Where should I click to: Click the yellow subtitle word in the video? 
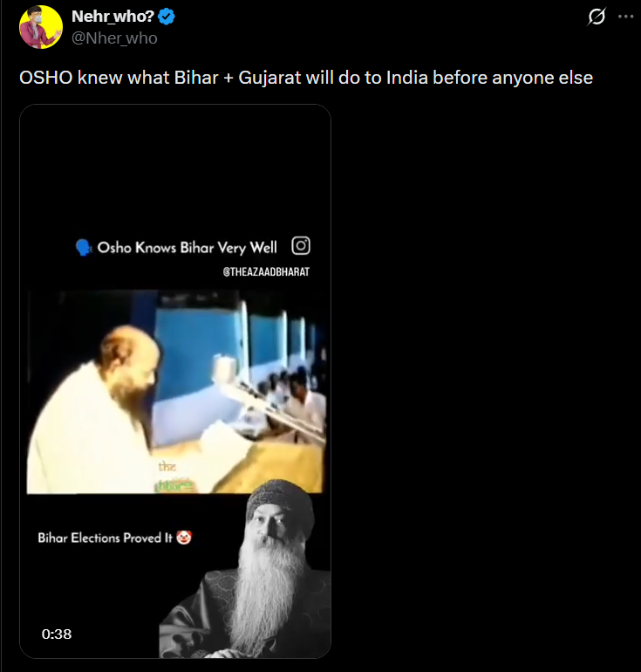[167, 467]
